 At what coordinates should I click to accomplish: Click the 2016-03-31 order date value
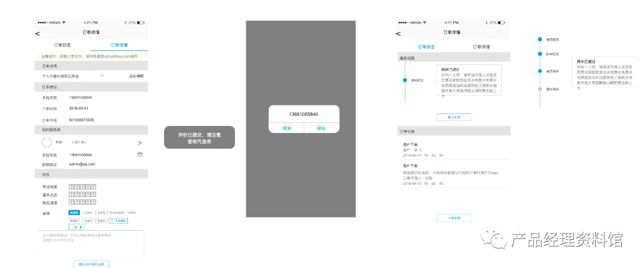(79, 109)
